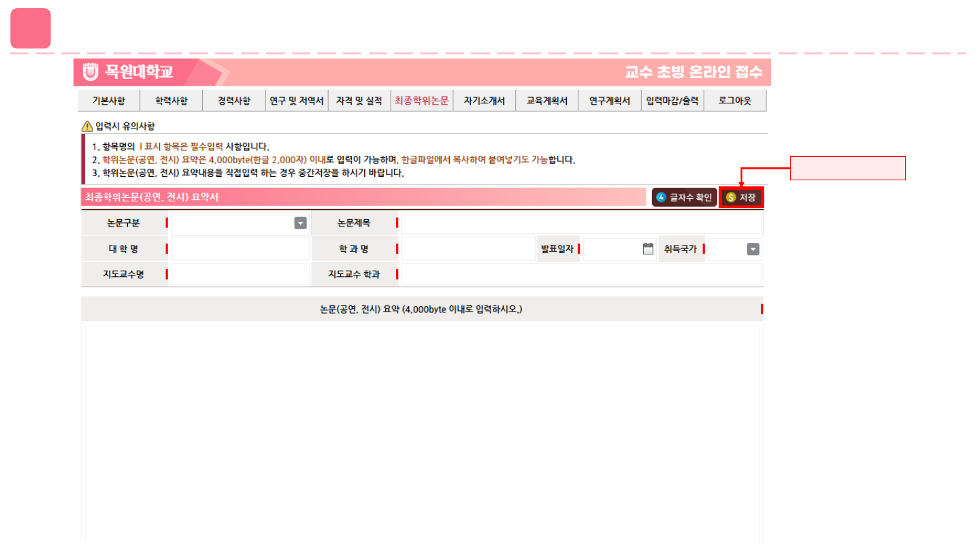
Task: Select the 연구 및 저역서 tab
Action: pos(296,101)
